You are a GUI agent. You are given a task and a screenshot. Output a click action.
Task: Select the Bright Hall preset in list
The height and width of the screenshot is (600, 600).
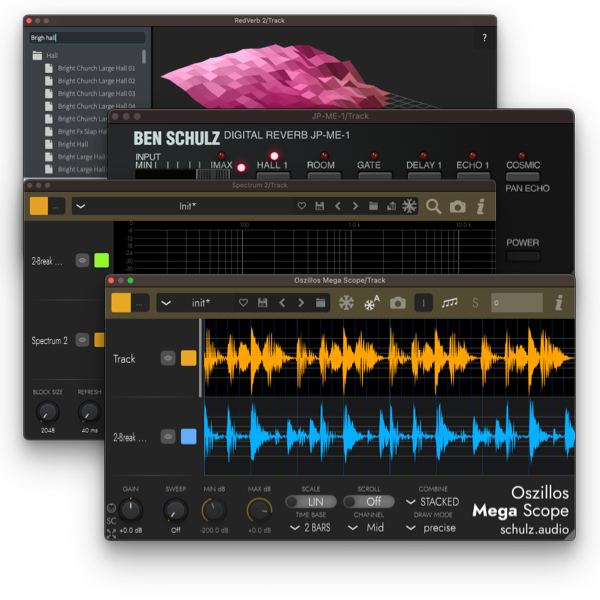[73, 144]
